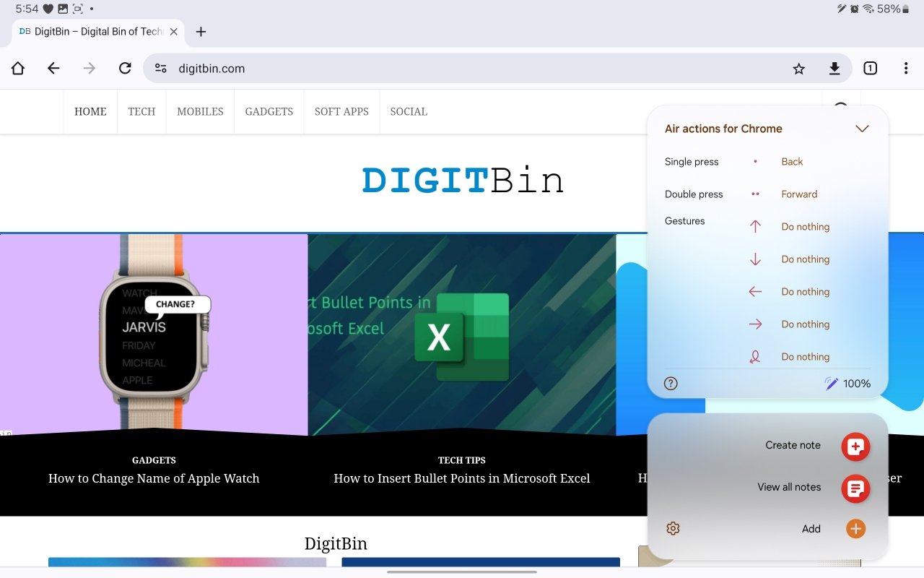Screen dimensions: 924x578
Task: Collapse the Air actions for Chrome panel
Action: [861, 129]
